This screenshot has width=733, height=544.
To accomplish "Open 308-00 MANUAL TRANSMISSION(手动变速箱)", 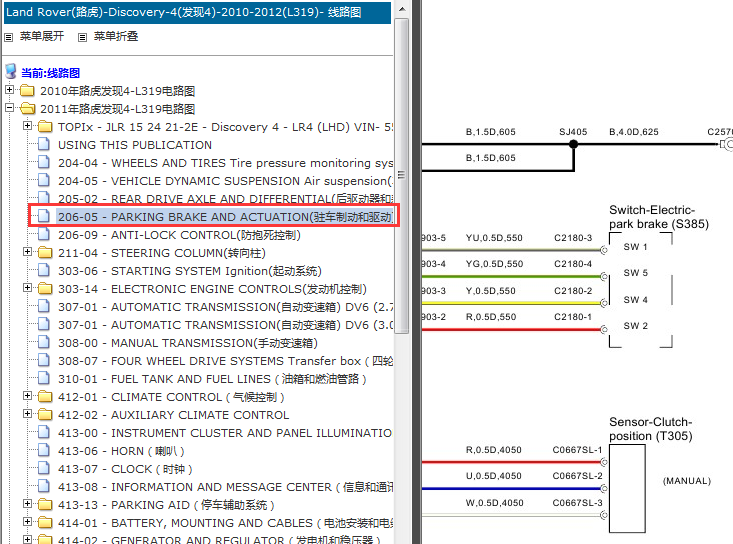I will coord(188,343).
